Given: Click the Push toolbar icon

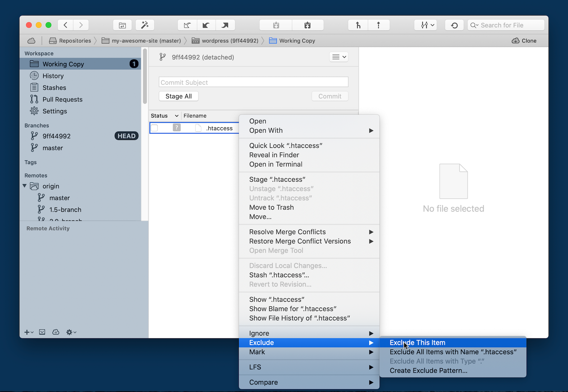Looking at the screenshot, I should (225, 25).
